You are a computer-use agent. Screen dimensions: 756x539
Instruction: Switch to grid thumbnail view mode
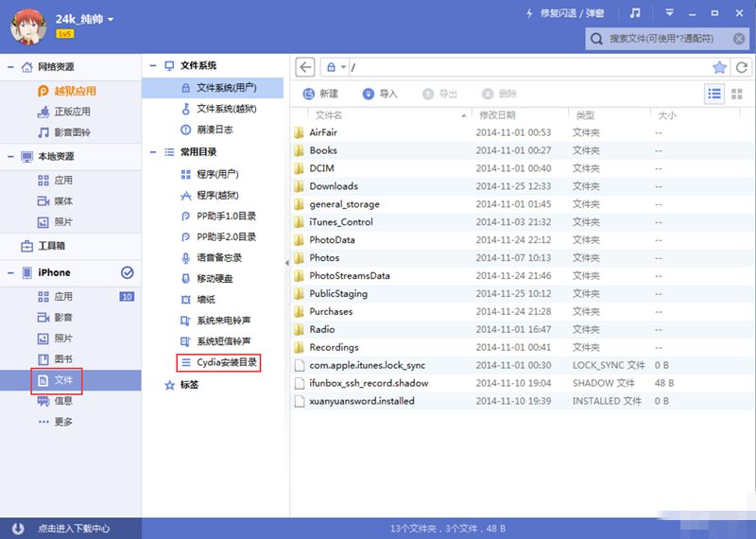pyautogui.click(x=737, y=95)
